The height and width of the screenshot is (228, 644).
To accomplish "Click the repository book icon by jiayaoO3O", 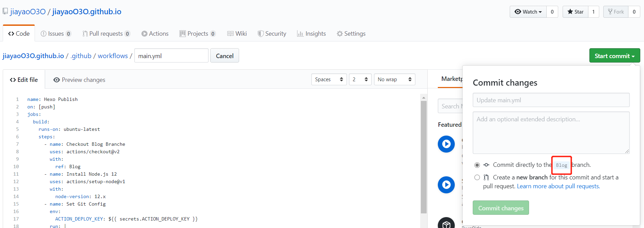I will [x=5, y=12].
